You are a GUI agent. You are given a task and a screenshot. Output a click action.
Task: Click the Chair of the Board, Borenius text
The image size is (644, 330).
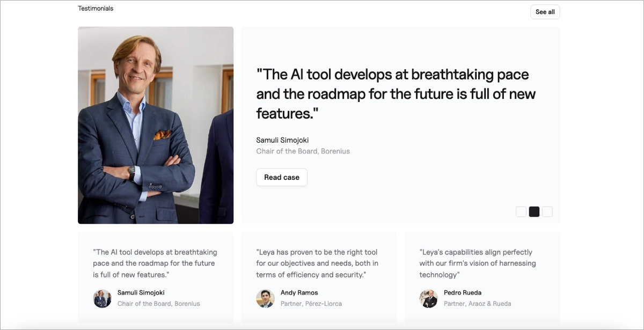159,303
